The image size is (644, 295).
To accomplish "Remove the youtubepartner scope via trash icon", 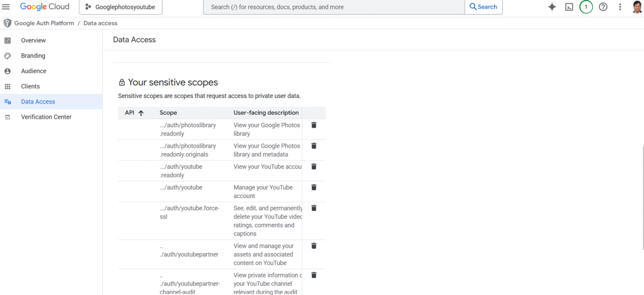I will click(x=314, y=246).
